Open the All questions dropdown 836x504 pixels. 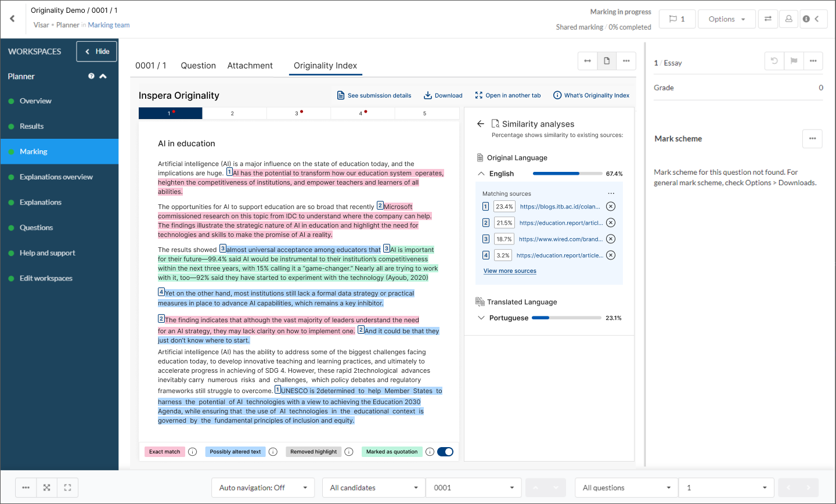627,488
